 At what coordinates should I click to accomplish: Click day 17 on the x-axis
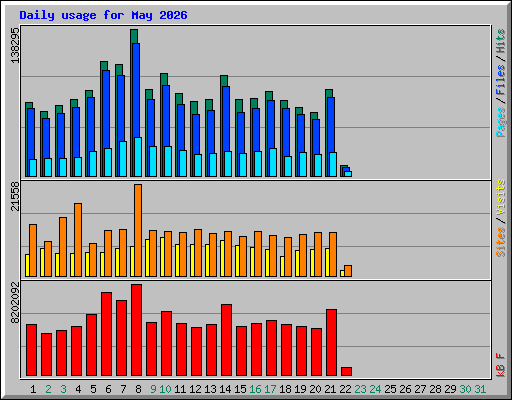click(270, 389)
